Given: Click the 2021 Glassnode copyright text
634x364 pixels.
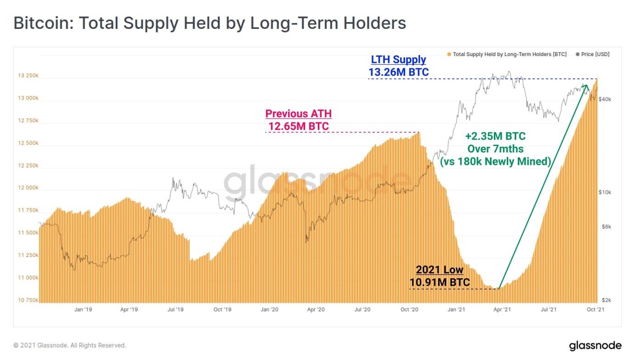Looking at the screenshot, I should click(70, 345).
